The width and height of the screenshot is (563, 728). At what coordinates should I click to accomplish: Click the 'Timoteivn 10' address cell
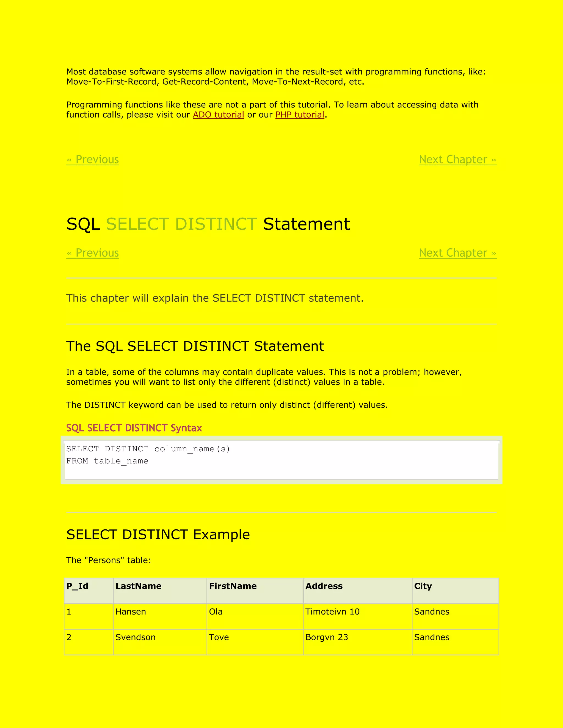tap(332, 612)
